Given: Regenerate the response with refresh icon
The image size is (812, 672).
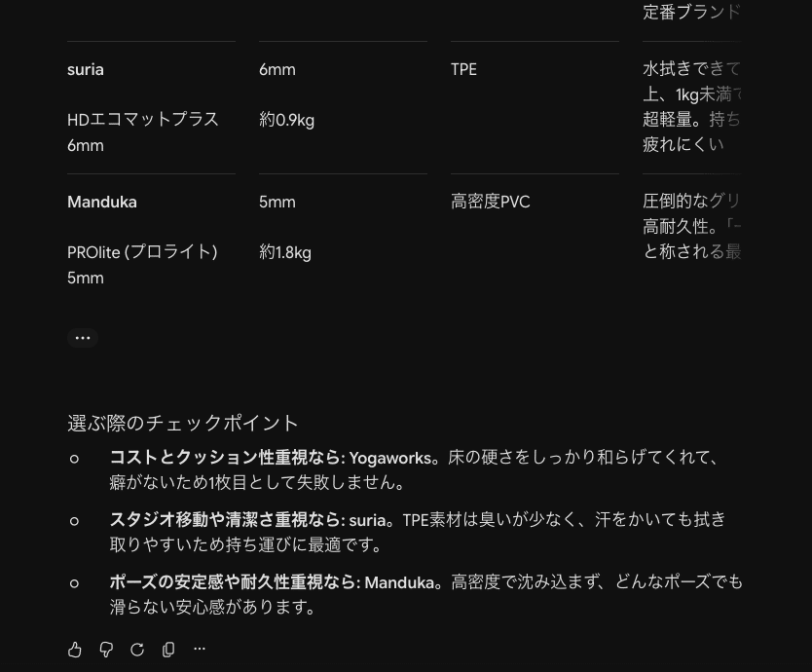Looking at the screenshot, I should coord(137,650).
